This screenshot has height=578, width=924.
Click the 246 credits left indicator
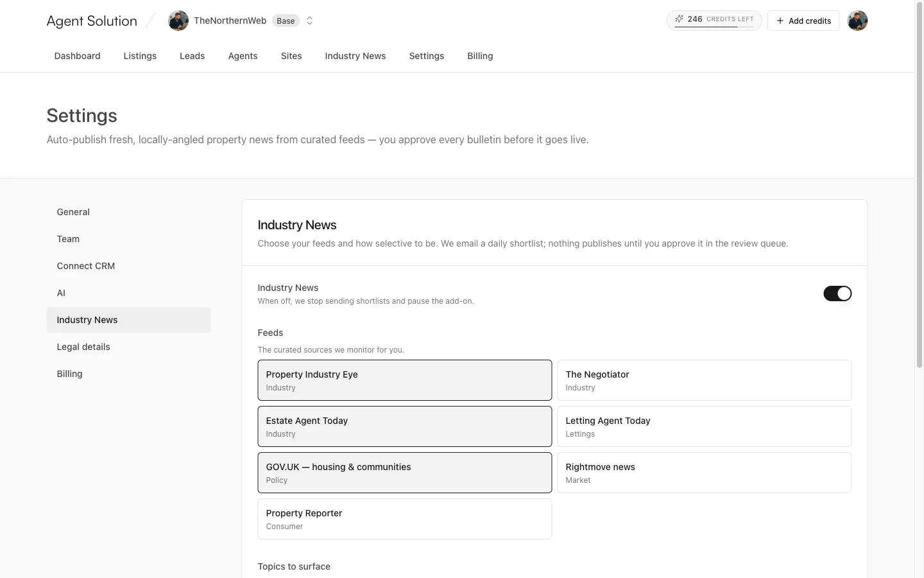[x=714, y=21]
